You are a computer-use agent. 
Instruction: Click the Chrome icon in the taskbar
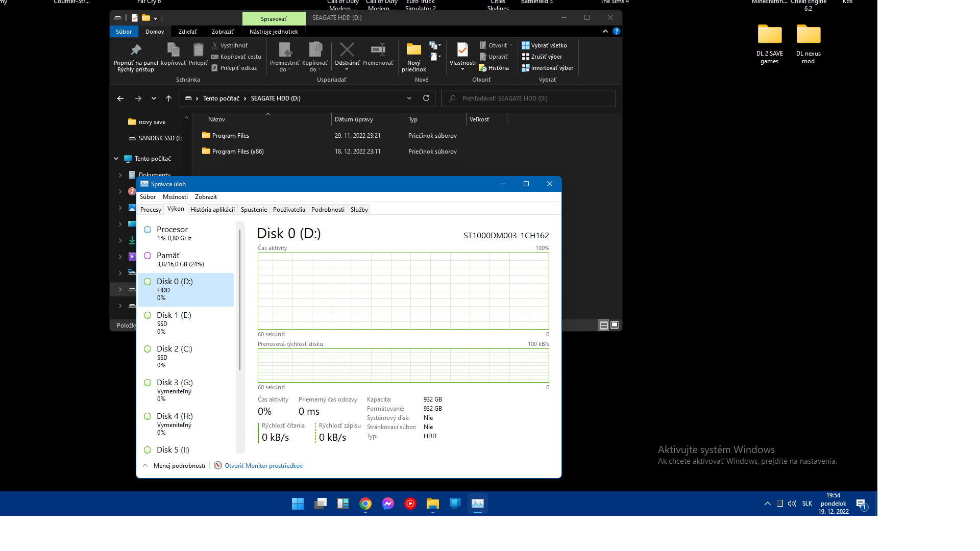pos(365,504)
